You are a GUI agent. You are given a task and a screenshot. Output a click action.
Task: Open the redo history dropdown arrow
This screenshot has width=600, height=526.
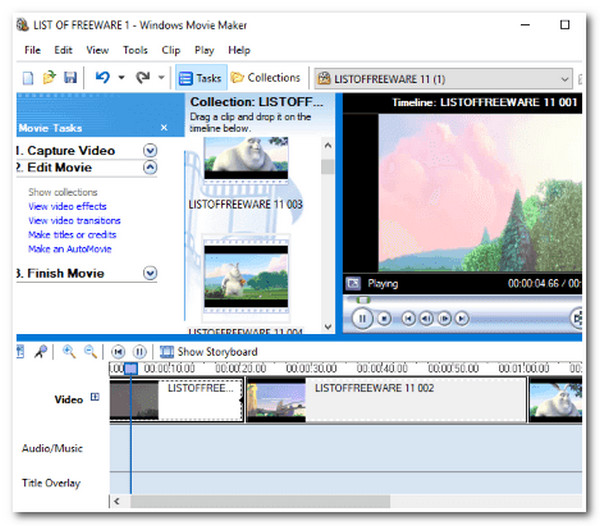pos(161,78)
